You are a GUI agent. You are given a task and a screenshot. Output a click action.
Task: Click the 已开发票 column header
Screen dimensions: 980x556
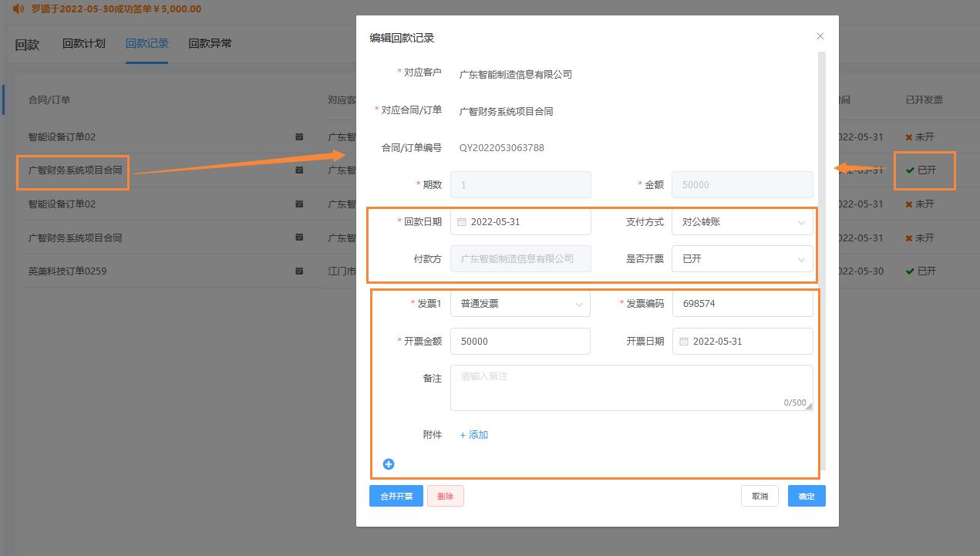coord(924,99)
